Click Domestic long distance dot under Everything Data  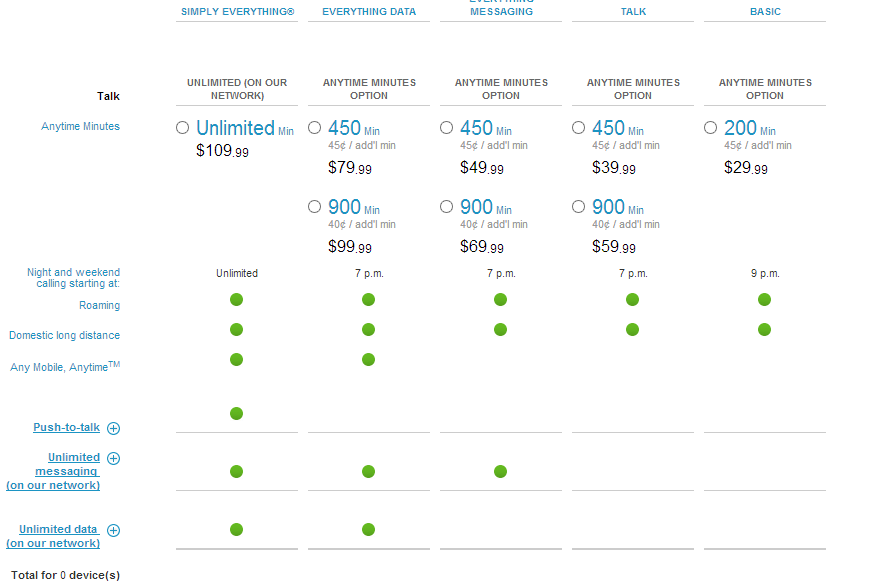click(x=368, y=328)
